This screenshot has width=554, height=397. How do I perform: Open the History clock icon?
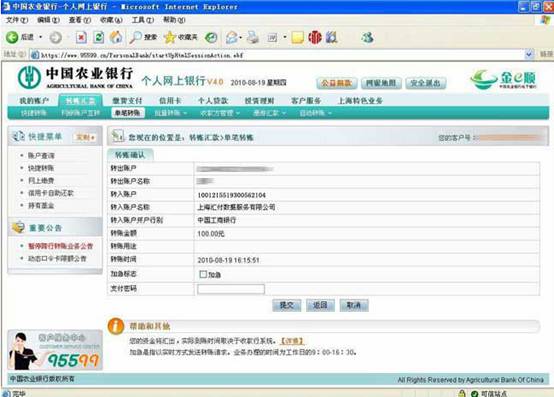(211, 37)
